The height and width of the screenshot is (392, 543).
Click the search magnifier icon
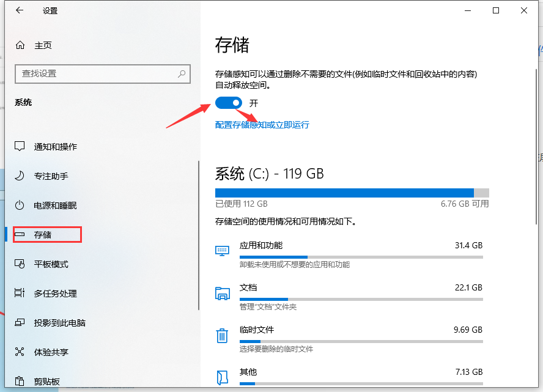pos(182,73)
